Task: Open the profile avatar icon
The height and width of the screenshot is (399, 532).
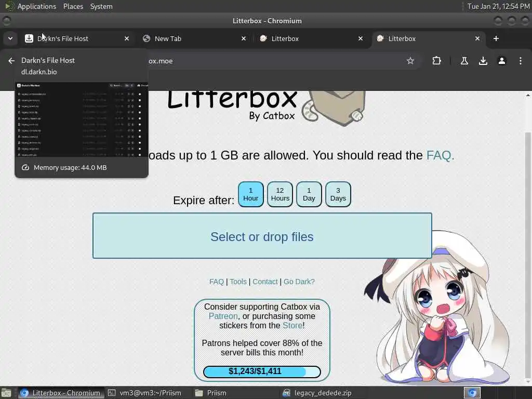Action: tap(502, 61)
